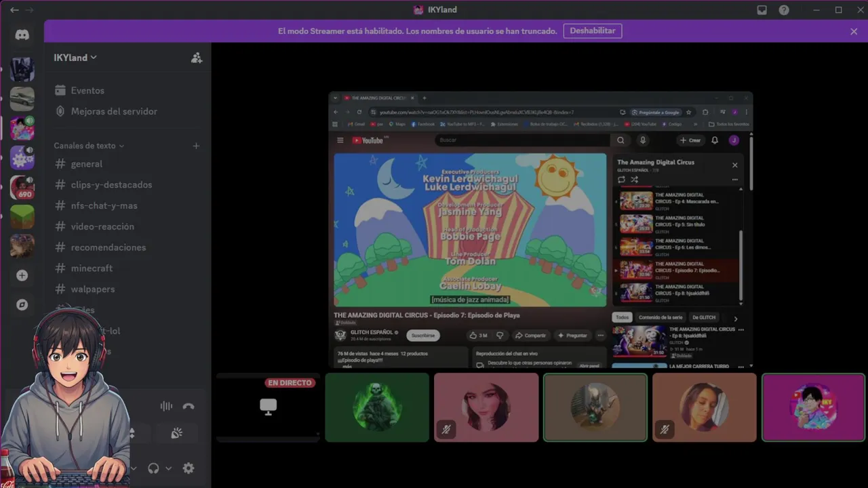Open more actions dots next to Preguntar
This screenshot has height=488, width=868.
click(x=600, y=335)
